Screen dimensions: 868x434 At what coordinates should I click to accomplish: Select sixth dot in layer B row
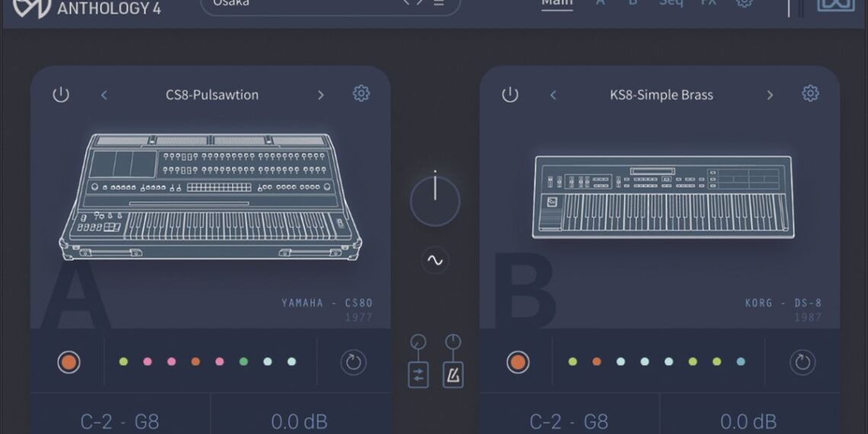click(693, 362)
